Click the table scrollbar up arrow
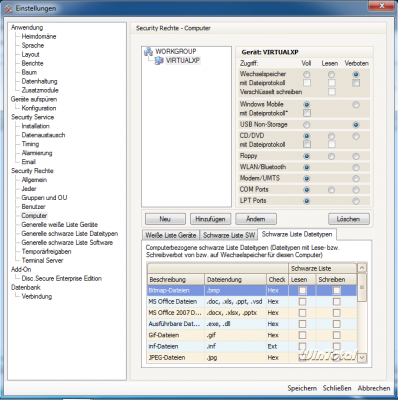The image size is (398, 400). (362, 268)
